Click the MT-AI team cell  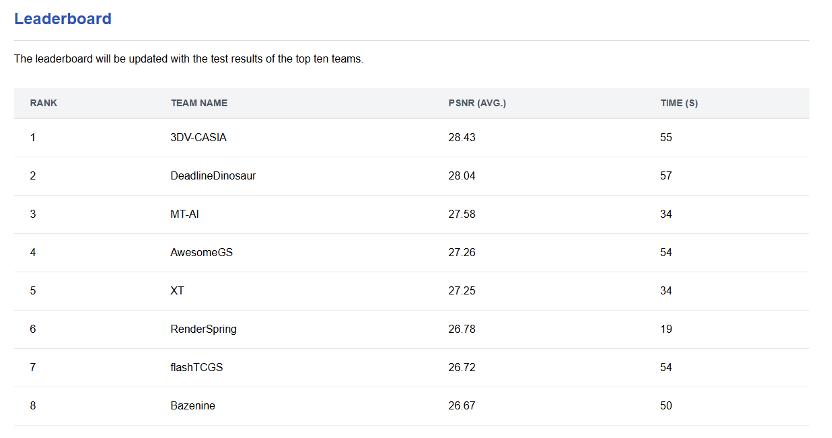point(186,214)
